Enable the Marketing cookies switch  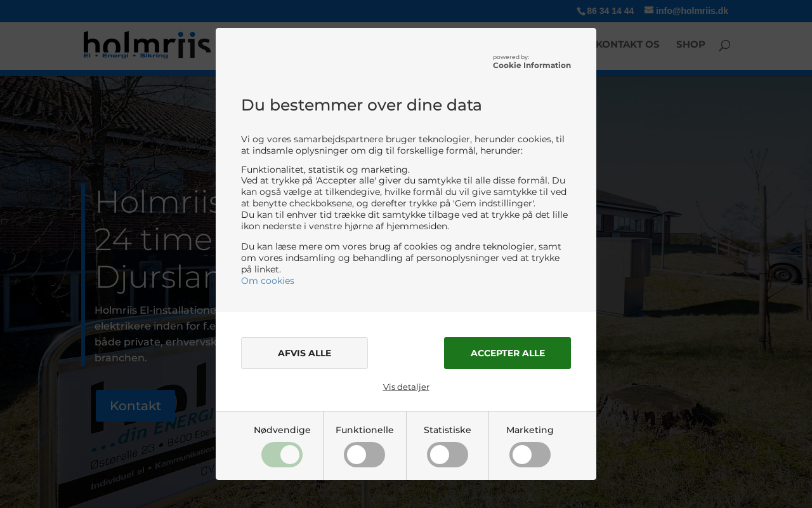click(x=530, y=455)
